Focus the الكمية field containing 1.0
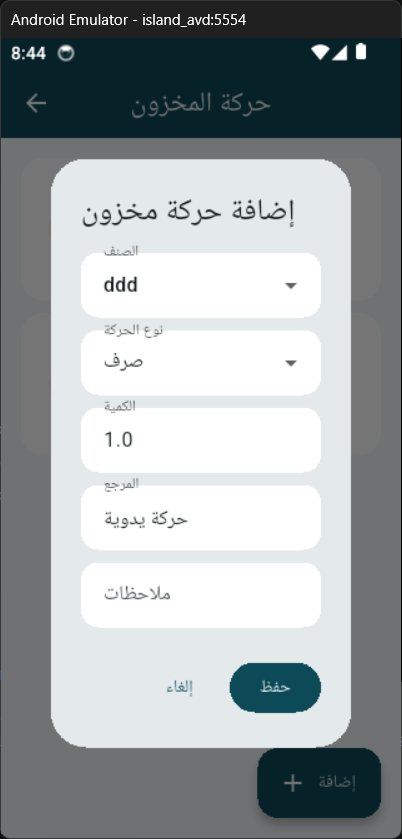The width and height of the screenshot is (402, 839). (x=201, y=440)
